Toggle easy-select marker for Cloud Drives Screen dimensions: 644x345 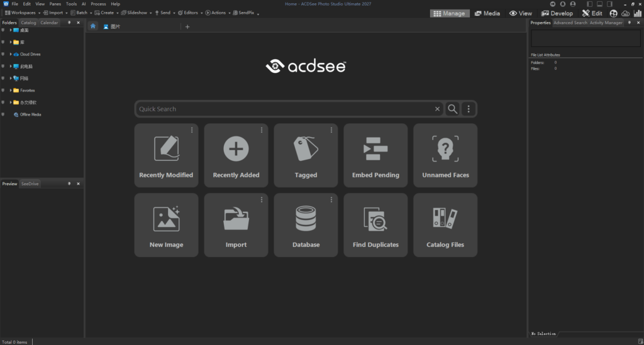point(3,54)
